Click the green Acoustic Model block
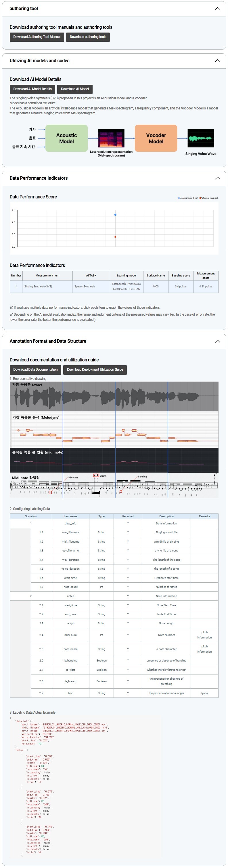This screenshot has height=868, width=228. [x=67, y=138]
